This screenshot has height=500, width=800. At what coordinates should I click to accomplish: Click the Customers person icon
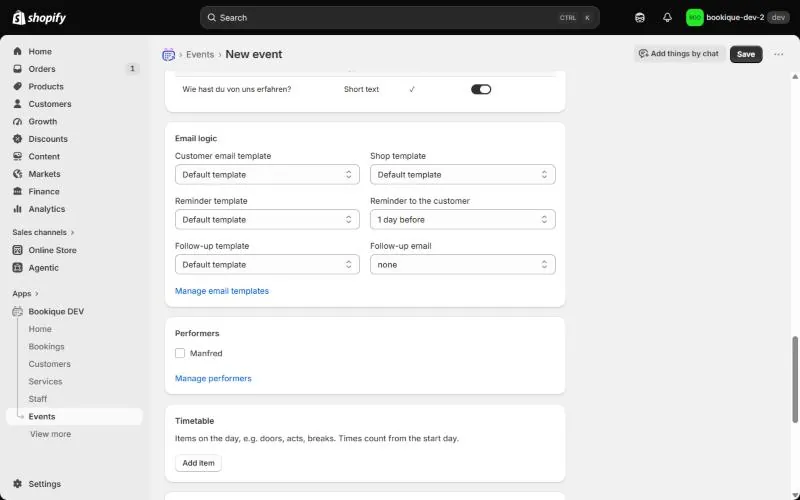click(x=18, y=104)
